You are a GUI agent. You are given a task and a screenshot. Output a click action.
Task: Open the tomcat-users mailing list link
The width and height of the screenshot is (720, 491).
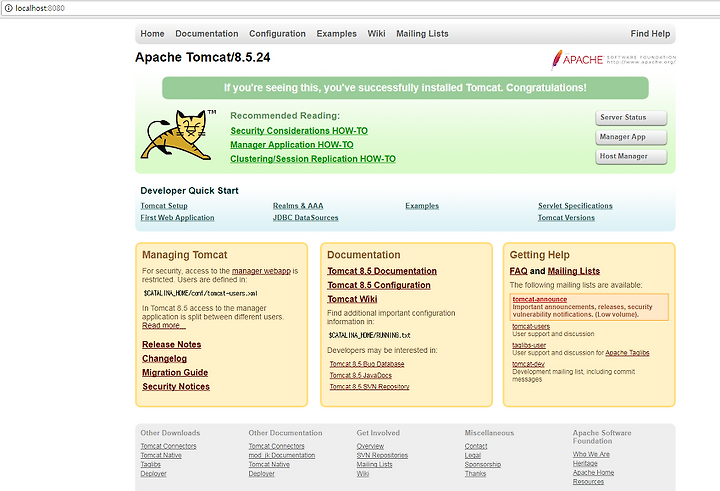point(531,326)
